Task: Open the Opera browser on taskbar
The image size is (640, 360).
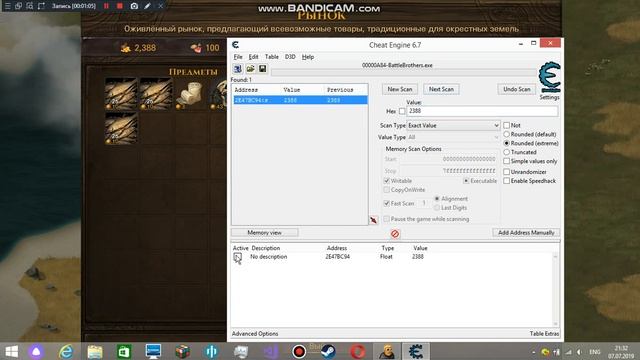Action: 358,351
